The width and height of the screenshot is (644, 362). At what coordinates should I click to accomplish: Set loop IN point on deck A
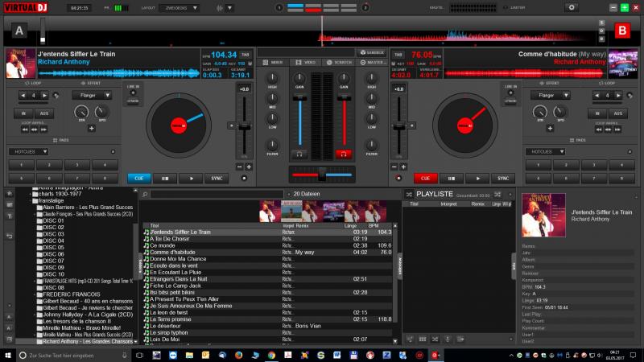(23, 113)
